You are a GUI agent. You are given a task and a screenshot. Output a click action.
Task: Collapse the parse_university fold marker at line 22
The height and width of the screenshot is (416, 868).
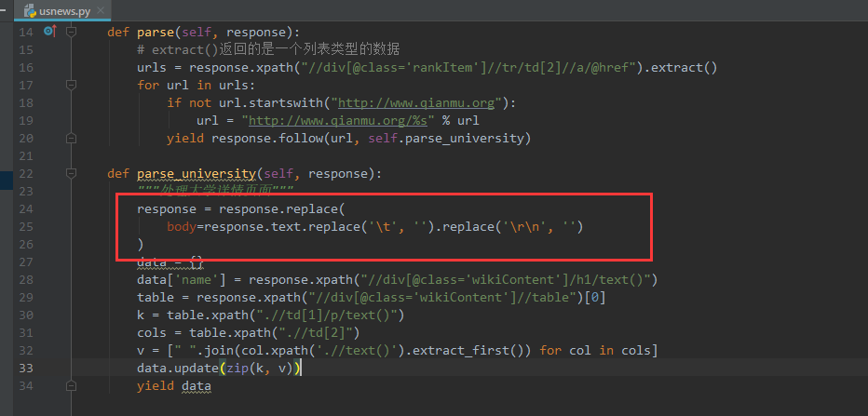(x=71, y=174)
